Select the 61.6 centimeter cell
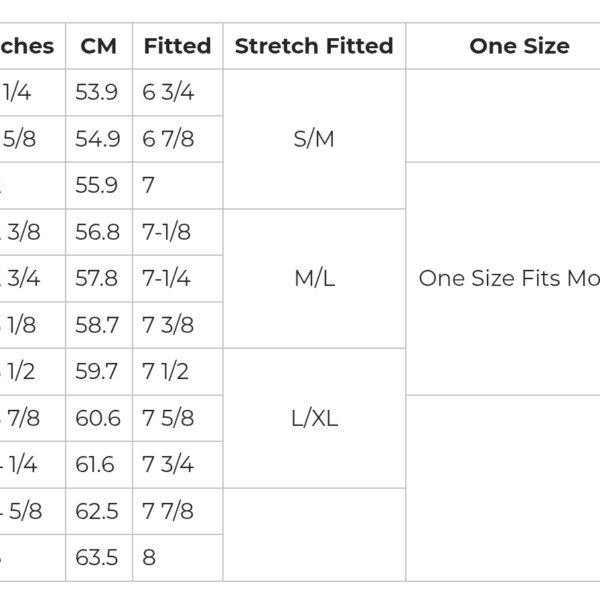Image resolution: width=600 pixels, height=600 pixels. tap(96, 464)
